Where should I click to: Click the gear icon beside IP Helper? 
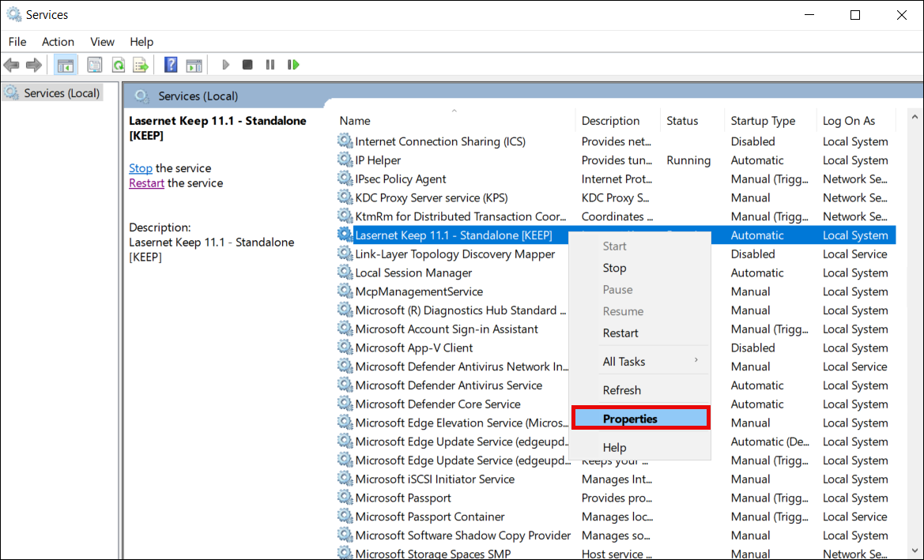(x=345, y=160)
